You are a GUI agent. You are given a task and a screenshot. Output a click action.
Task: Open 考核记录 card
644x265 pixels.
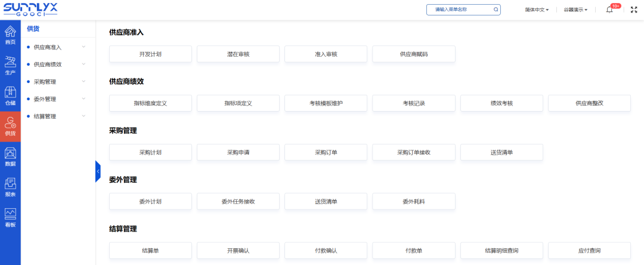click(414, 103)
